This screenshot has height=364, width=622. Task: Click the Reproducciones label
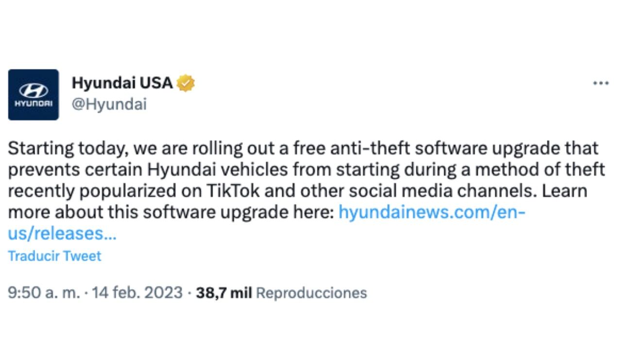(311, 293)
